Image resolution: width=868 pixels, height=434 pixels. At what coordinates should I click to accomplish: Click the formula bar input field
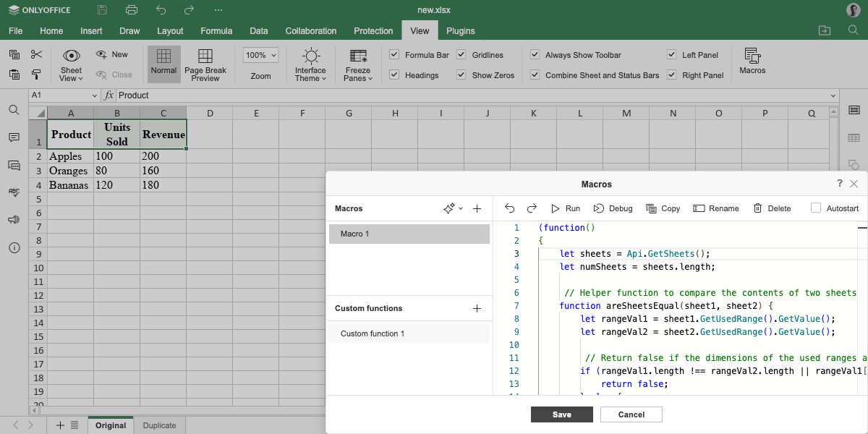pos(470,95)
